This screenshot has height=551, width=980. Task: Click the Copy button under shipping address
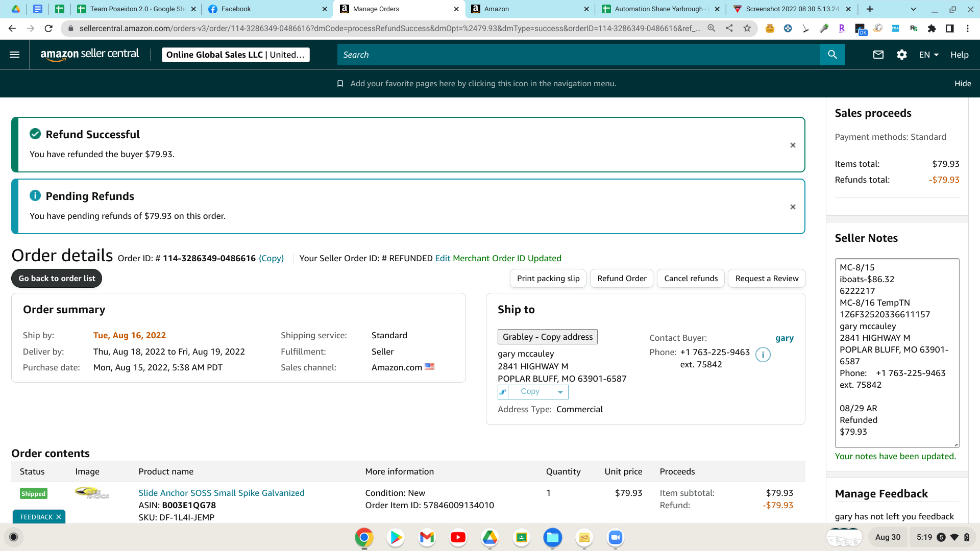[530, 392]
